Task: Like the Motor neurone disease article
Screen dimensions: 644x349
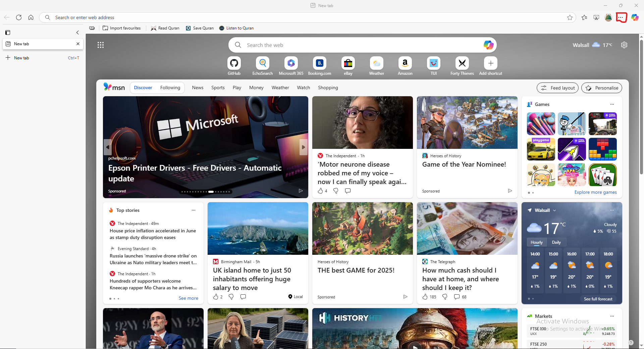Action: coord(320,191)
